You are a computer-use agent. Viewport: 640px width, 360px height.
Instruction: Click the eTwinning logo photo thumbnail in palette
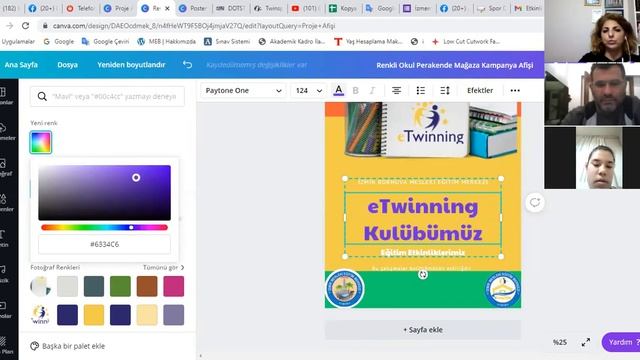41,315
